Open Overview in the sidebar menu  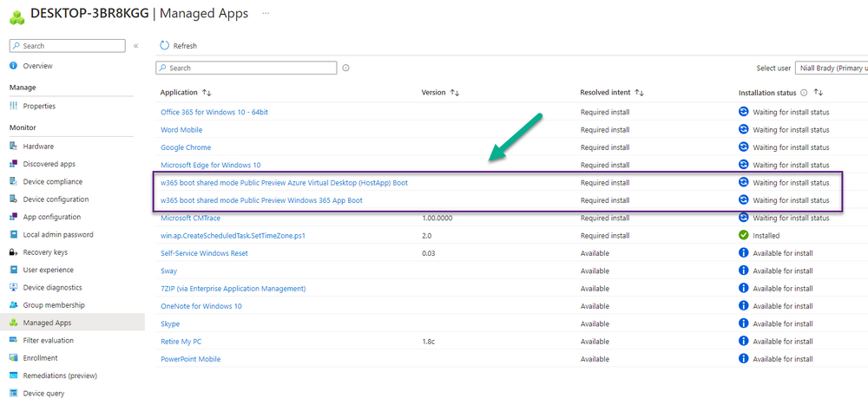[x=37, y=66]
